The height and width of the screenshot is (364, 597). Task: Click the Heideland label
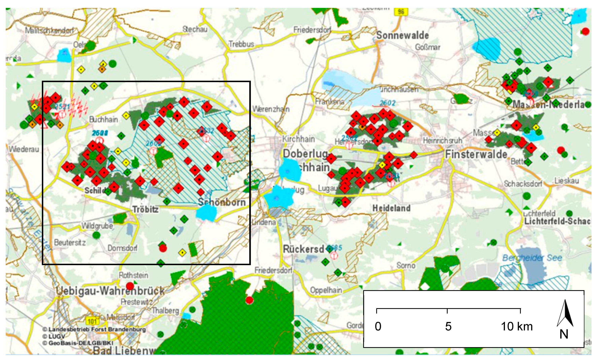(391, 208)
